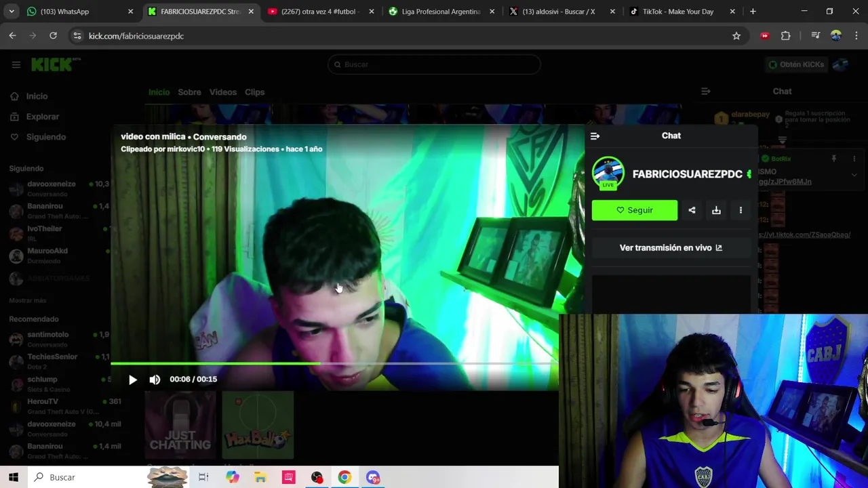The height and width of the screenshot is (488, 868).
Task: Reload the page
Action: click(53, 36)
